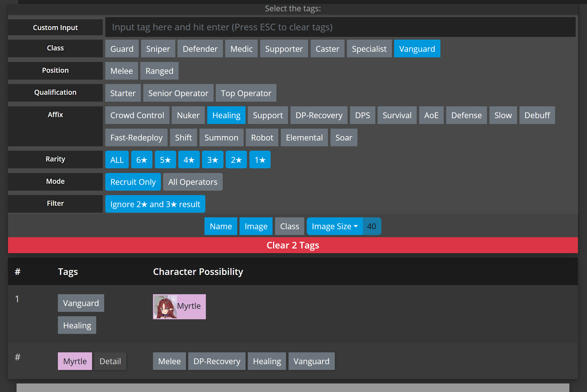Open the Image Size dropdown

tap(334, 226)
